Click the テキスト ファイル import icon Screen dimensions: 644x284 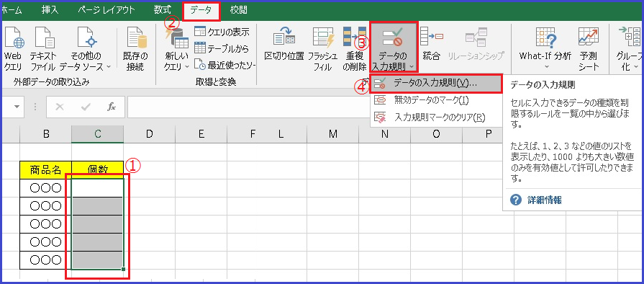(x=43, y=48)
